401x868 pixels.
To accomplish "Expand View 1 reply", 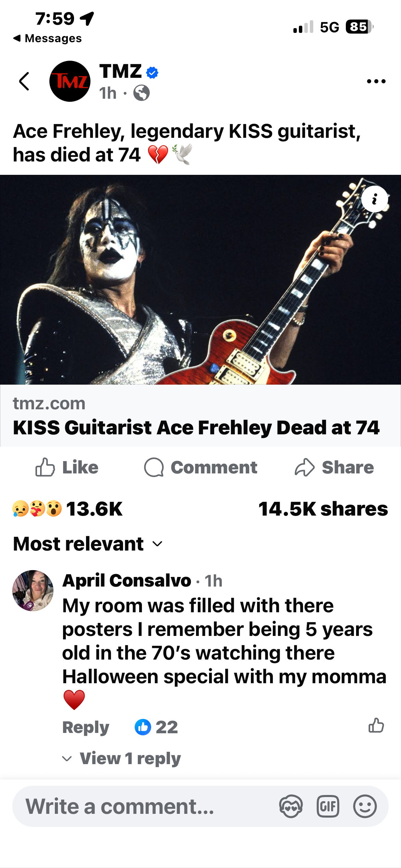I will [130, 758].
